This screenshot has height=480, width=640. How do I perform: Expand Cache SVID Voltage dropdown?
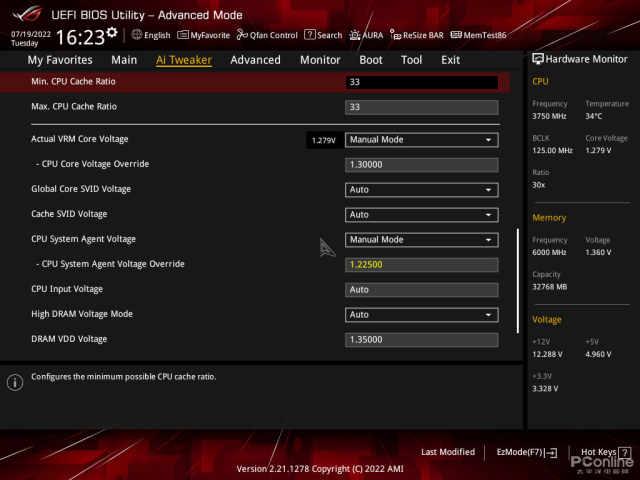(x=422, y=215)
